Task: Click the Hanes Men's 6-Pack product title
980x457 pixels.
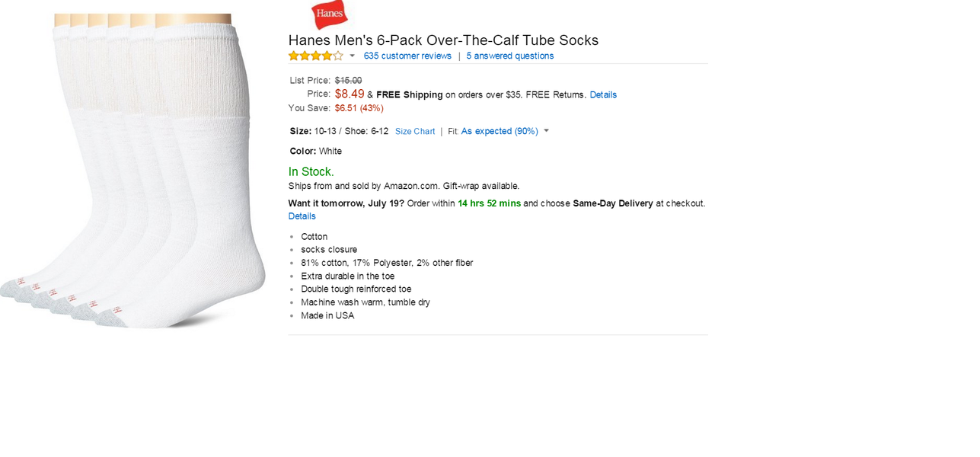Action: coord(443,40)
